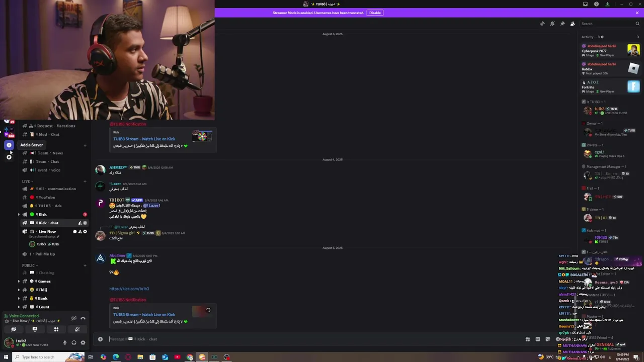
Task: Open chat of Live Now voice channel
Action: (74, 231)
